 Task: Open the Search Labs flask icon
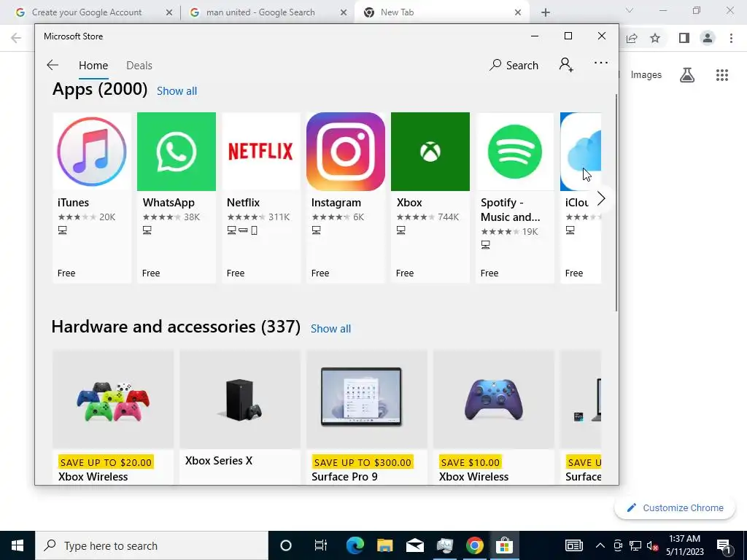[x=687, y=75]
